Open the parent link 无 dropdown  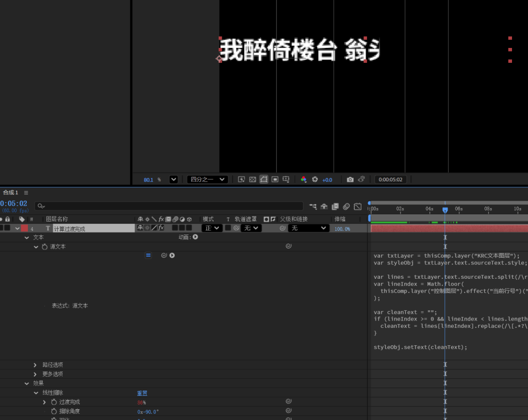[309, 228]
